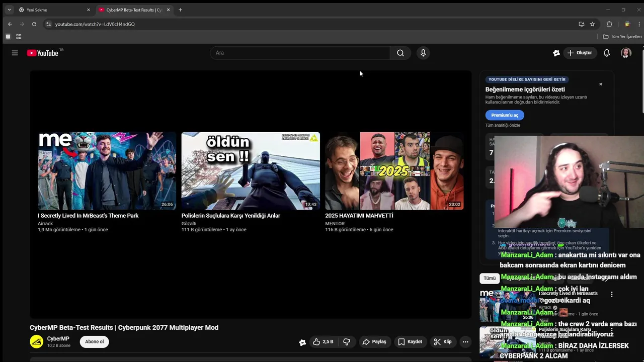Open the browser extensions puzzle menu
Image resolution: width=644 pixels, height=362 pixels.
click(609, 24)
